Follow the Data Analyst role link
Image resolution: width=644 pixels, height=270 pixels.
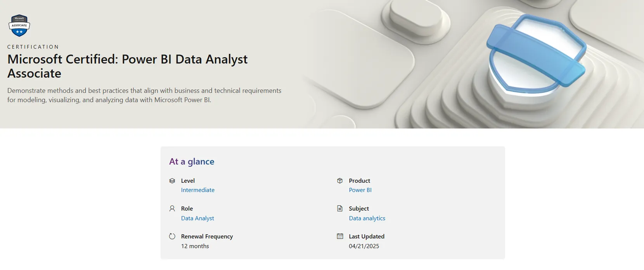[x=197, y=218]
